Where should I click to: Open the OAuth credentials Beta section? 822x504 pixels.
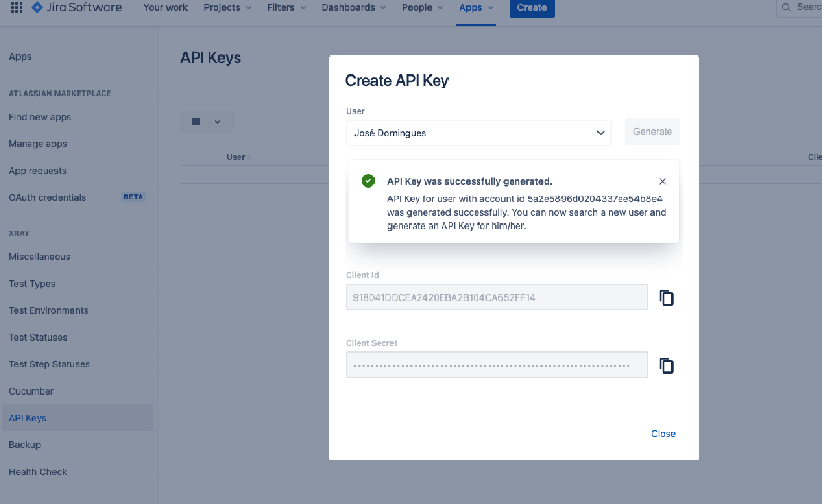(47, 197)
